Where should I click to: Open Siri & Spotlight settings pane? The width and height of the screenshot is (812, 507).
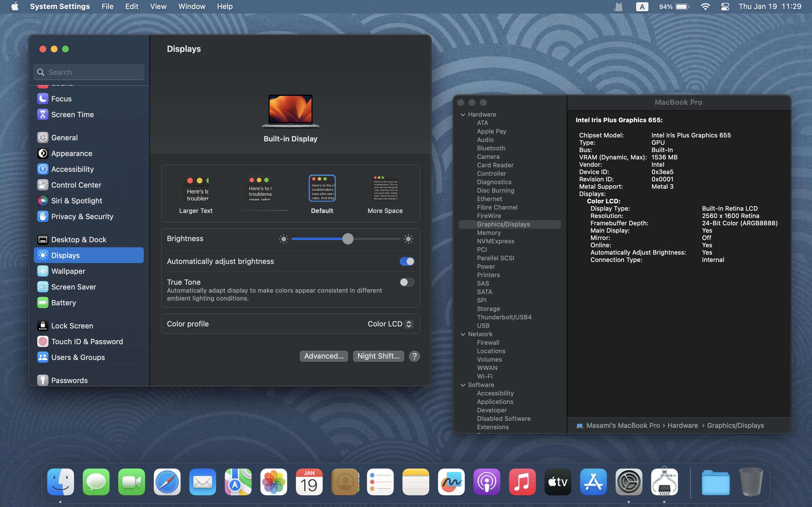[76, 201]
